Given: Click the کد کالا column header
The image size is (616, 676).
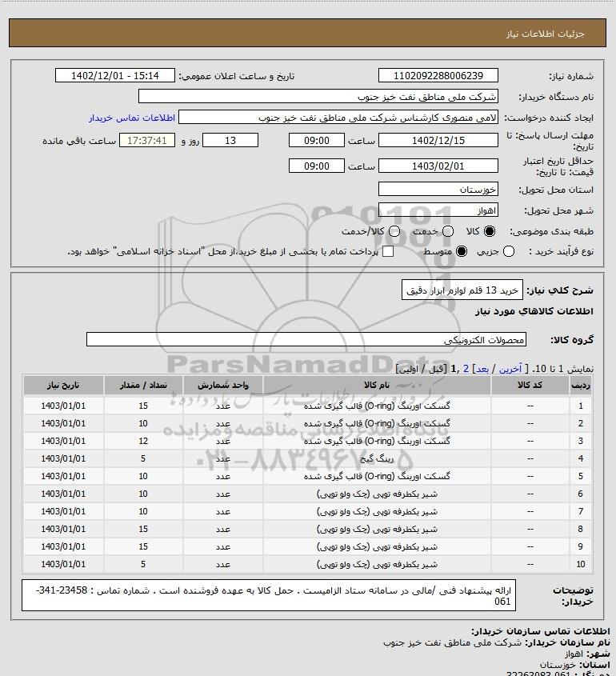Looking at the screenshot, I should click(530, 385).
